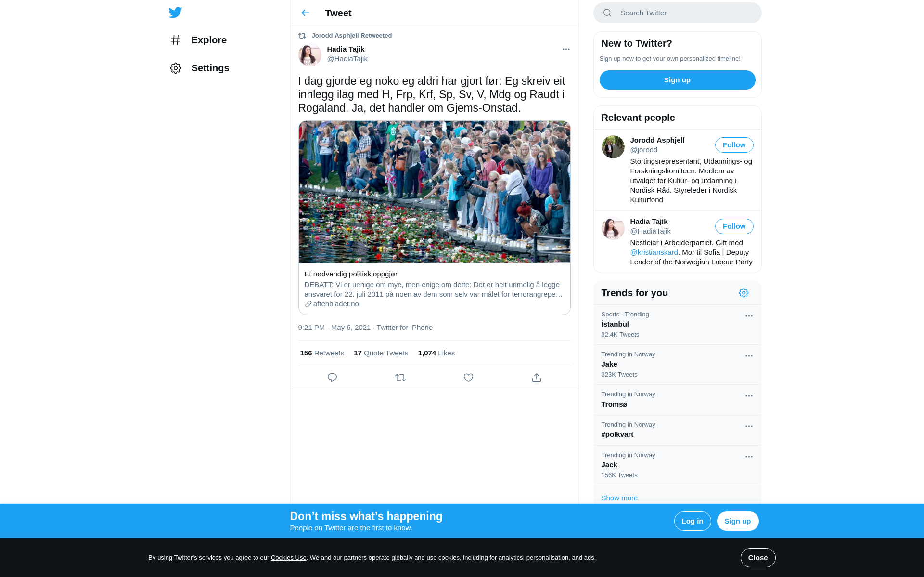The image size is (924, 577).
Task: Open the Cookies Use link
Action: pyautogui.click(x=288, y=558)
